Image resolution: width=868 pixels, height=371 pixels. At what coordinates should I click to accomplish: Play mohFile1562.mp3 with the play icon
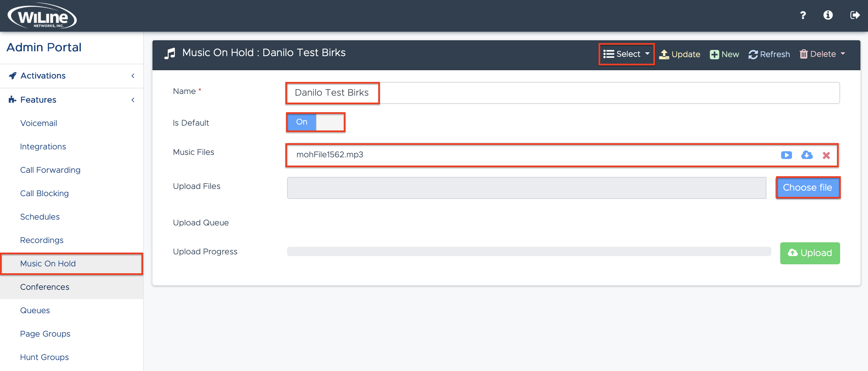(786, 155)
